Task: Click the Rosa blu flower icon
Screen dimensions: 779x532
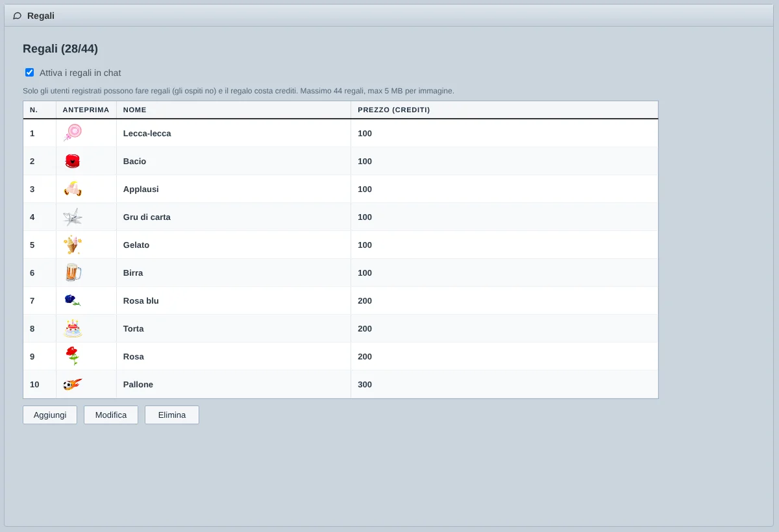Action: [73, 300]
